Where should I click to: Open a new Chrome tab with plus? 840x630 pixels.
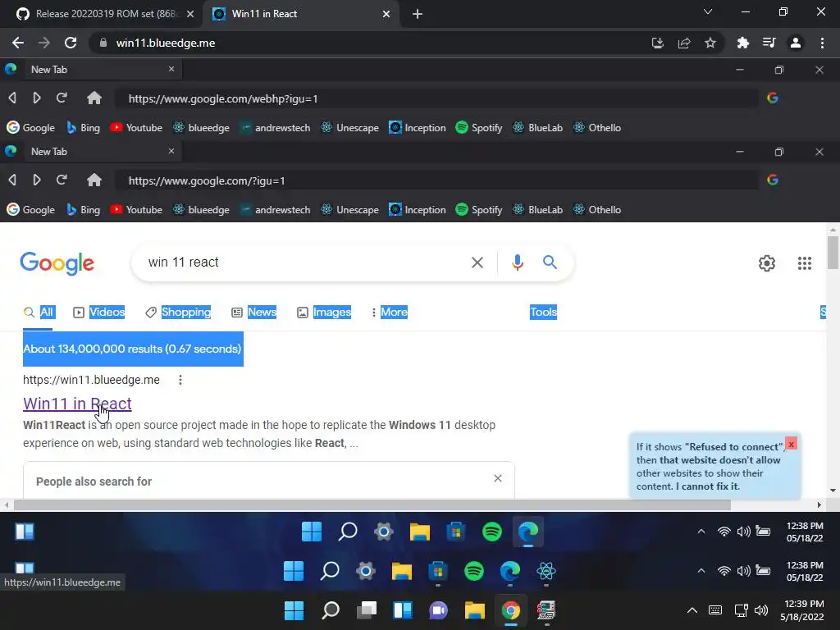[x=418, y=14]
